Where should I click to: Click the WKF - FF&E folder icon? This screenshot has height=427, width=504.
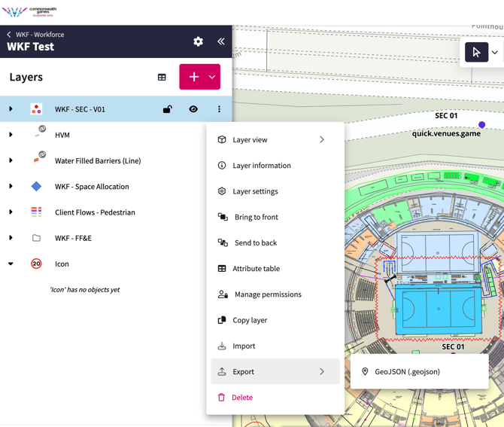[x=36, y=238]
